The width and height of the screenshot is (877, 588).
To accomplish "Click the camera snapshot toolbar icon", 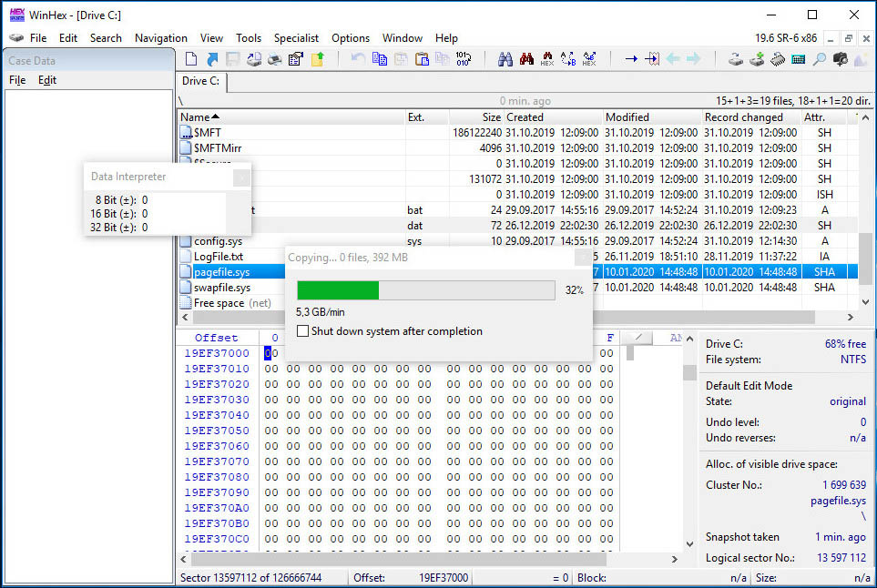I will (840, 58).
